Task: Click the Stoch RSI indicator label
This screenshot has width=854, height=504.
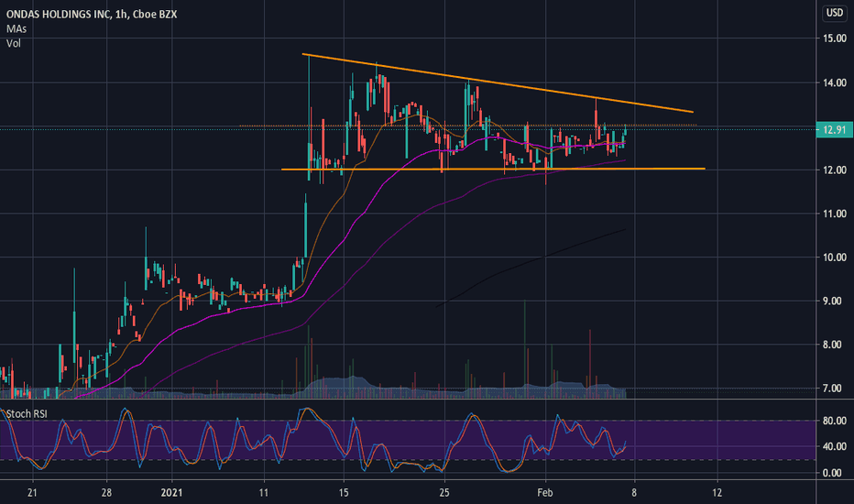Action: 27,414
